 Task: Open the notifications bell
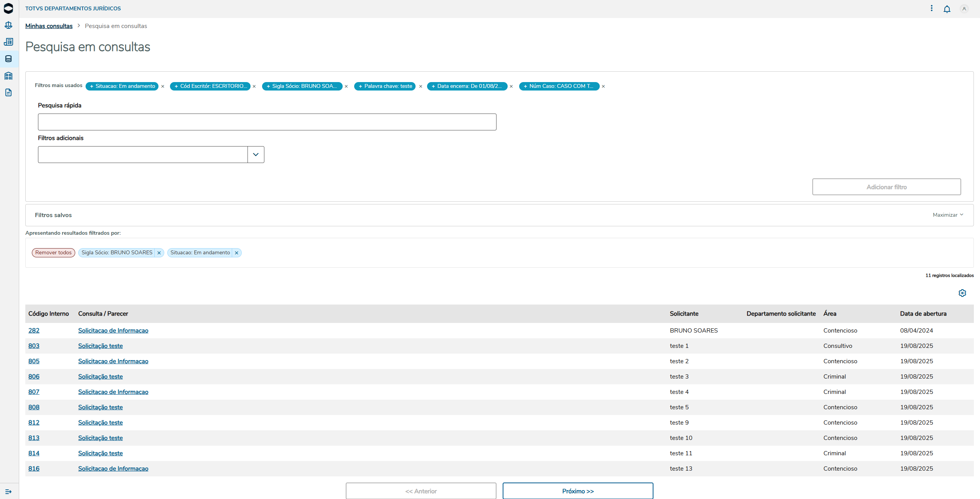(947, 9)
